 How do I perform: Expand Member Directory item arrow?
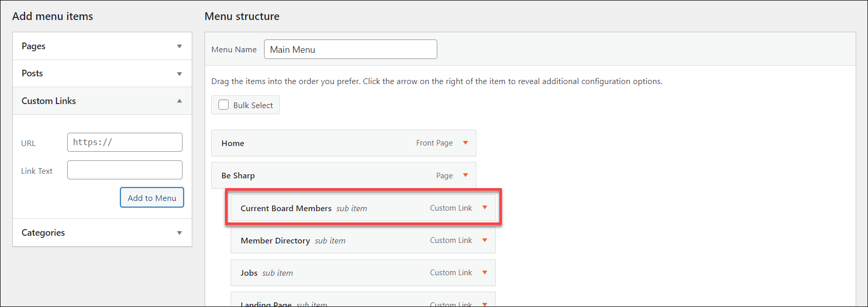click(485, 240)
